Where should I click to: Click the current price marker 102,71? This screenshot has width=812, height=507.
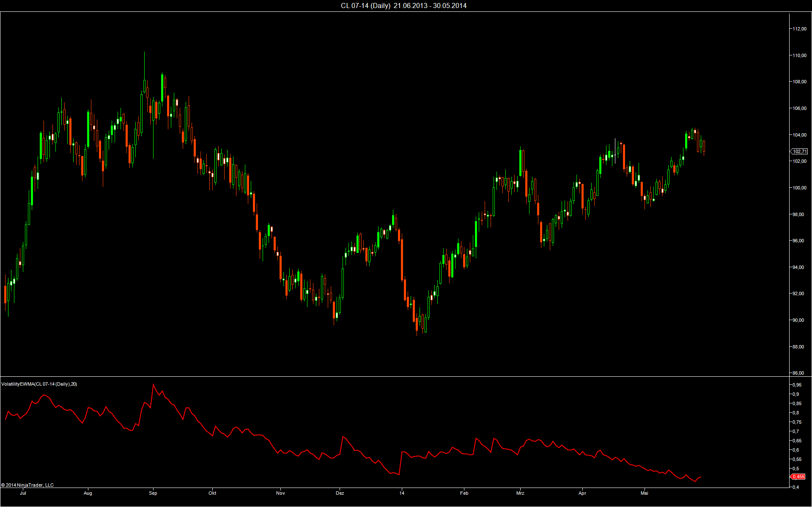(799, 151)
